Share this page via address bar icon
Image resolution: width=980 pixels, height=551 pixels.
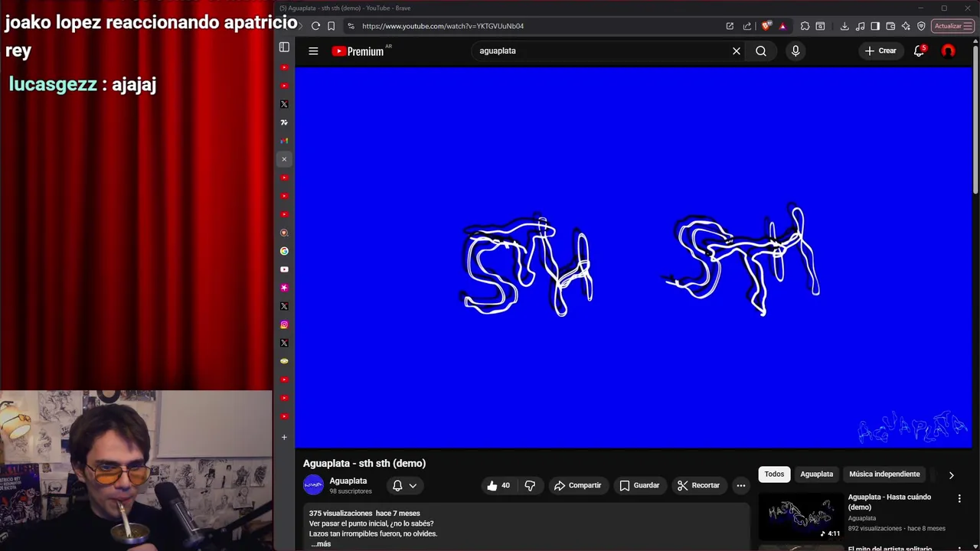coord(747,26)
